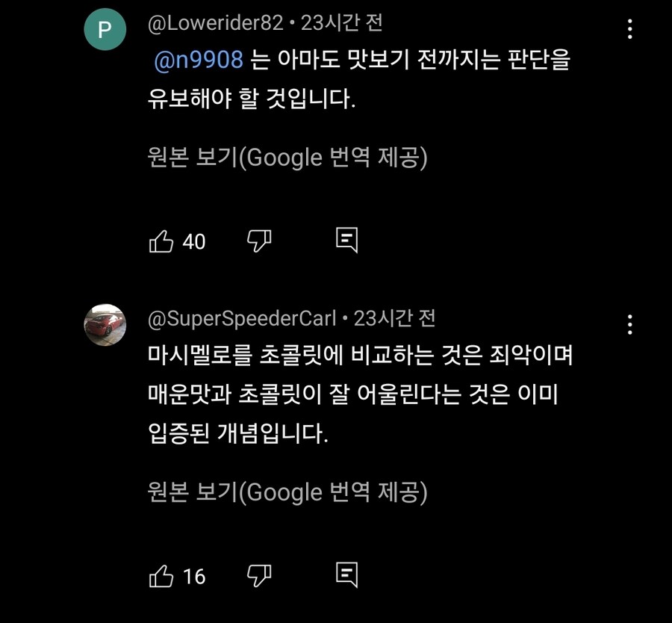Click the like thumbs-up icon on @SuperSpeederCarl's comment
The width and height of the screenshot is (672, 623).
coord(163,574)
